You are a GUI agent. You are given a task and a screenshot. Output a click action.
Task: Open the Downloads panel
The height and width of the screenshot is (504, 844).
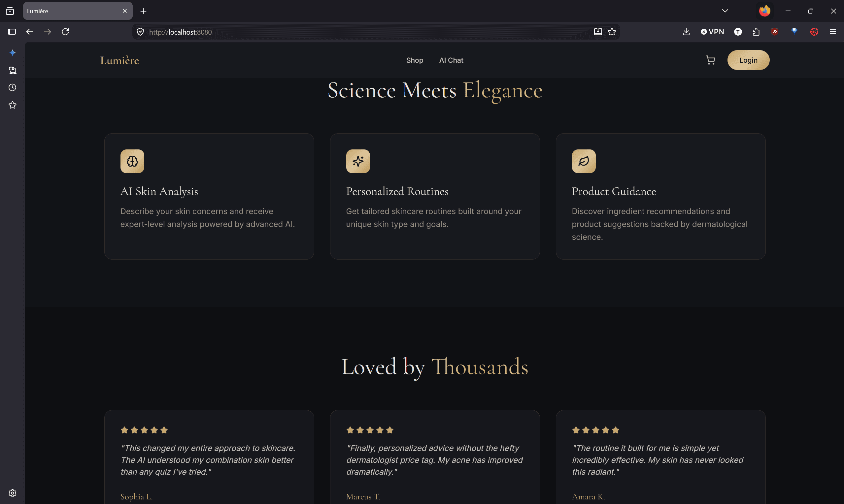click(x=686, y=32)
